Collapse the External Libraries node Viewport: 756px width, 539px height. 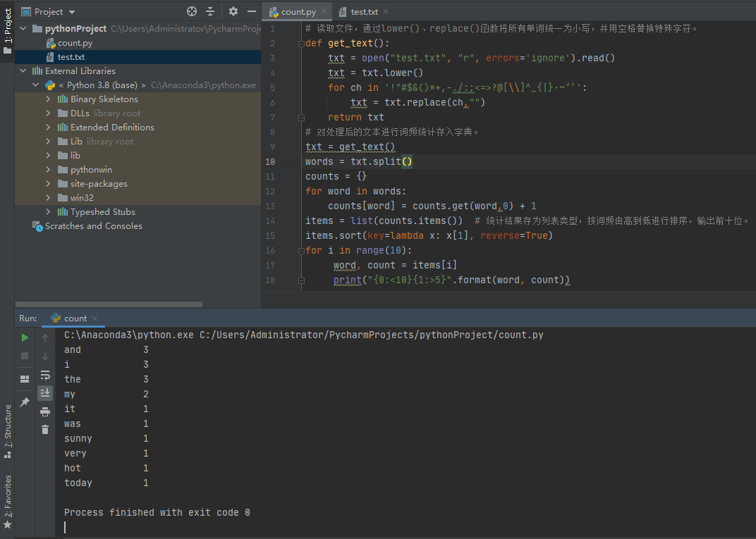click(23, 70)
